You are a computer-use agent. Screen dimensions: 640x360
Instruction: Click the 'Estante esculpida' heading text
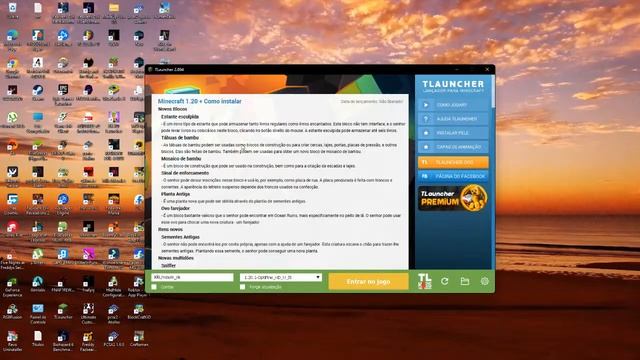180,117
